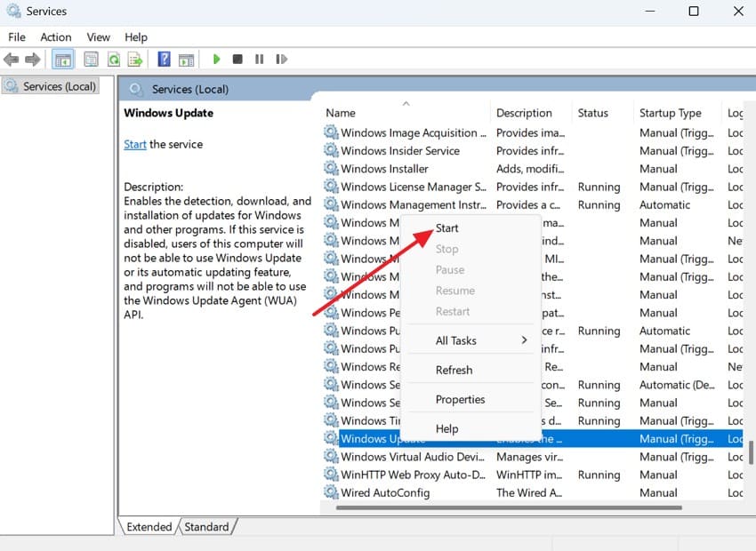
Task: Click the Start the service link
Action: 135,144
